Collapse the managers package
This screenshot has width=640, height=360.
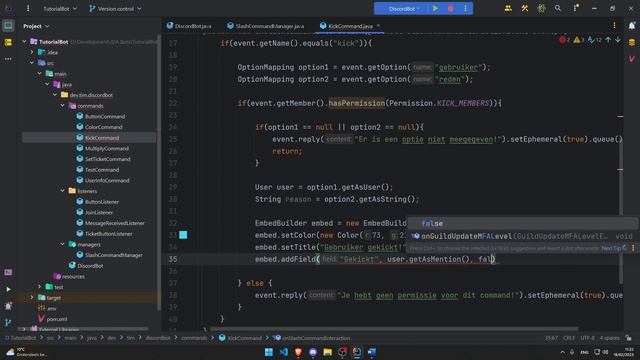[x=62, y=244]
